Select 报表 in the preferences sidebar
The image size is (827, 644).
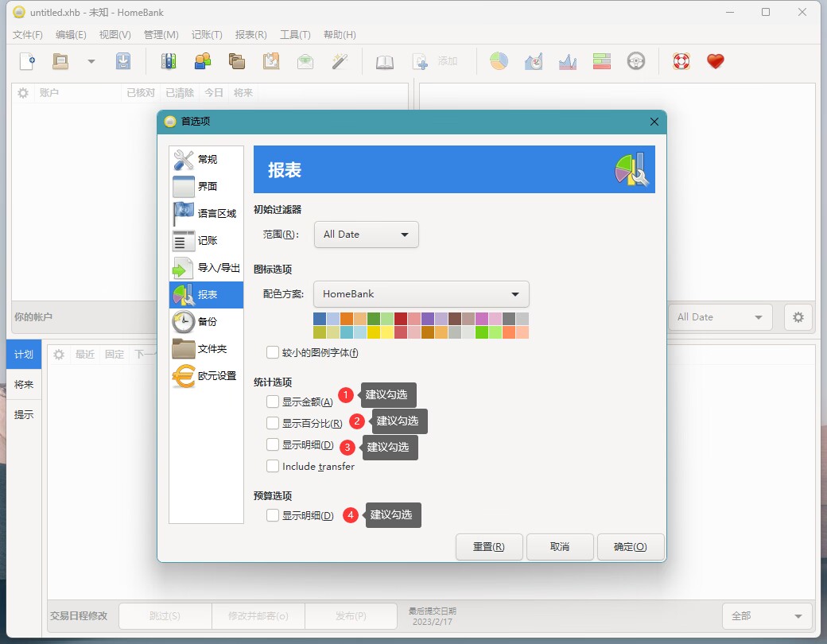pos(206,294)
